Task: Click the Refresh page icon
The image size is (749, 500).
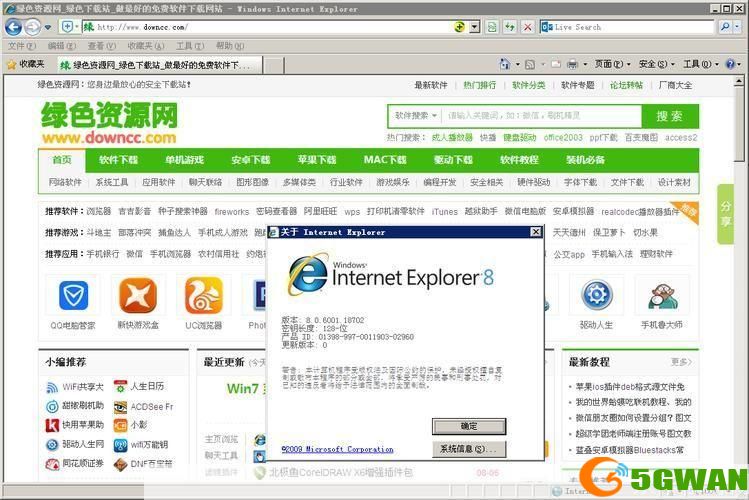Action: (510, 27)
